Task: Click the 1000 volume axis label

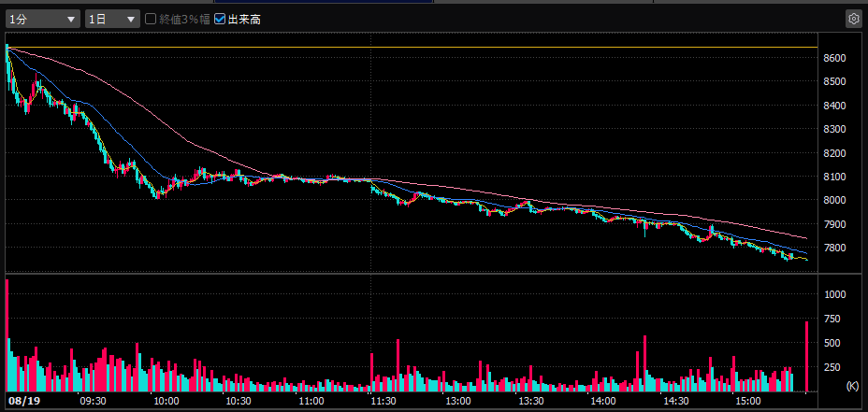Action: tap(834, 295)
